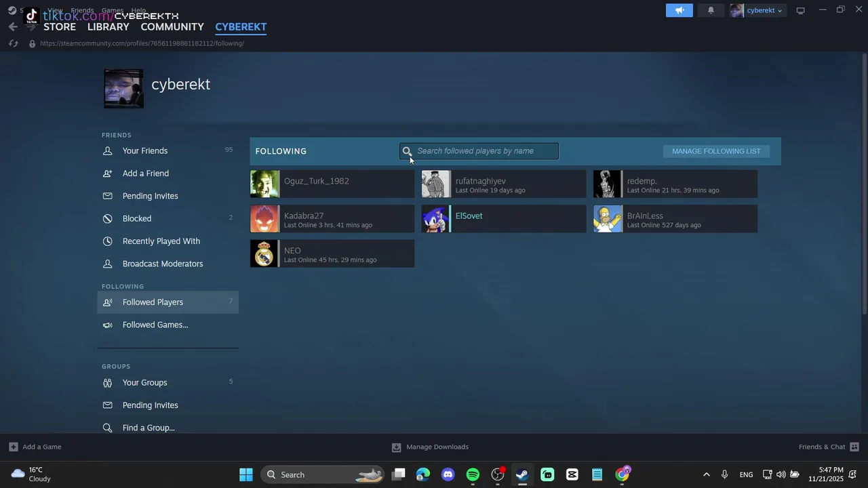The image size is (868, 488).
Task: Open Add a Friend page
Action: (x=167, y=174)
